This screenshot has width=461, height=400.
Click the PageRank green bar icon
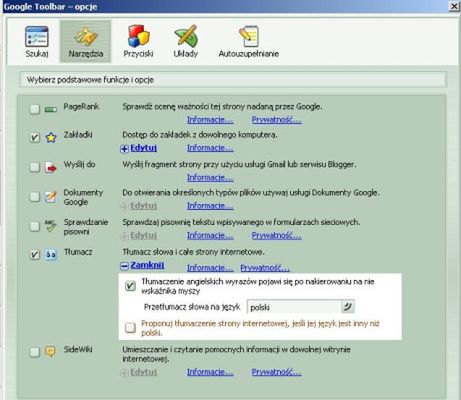(51, 109)
